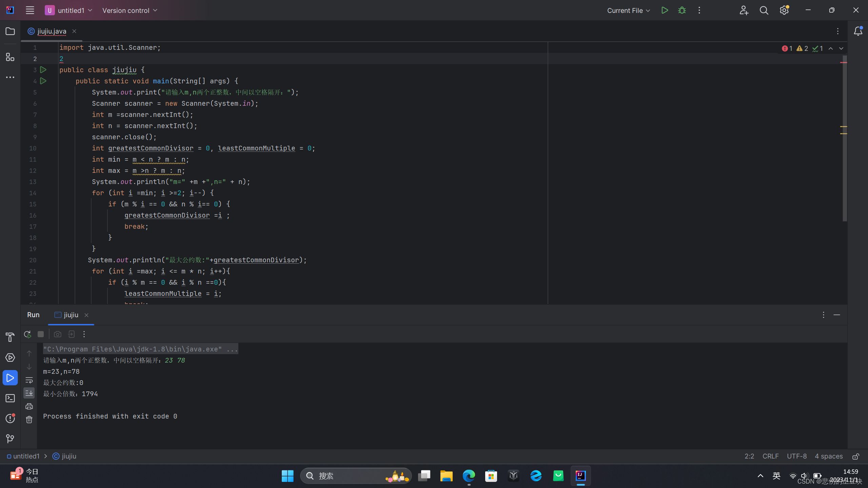Toggle read-only lock icon in status bar
Viewport: 868px width, 488px height.
(x=856, y=456)
